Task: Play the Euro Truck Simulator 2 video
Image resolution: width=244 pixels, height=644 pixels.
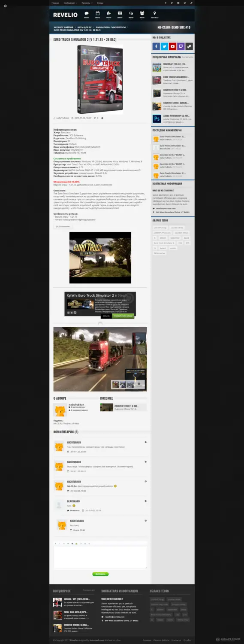Action: click(x=100, y=258)
